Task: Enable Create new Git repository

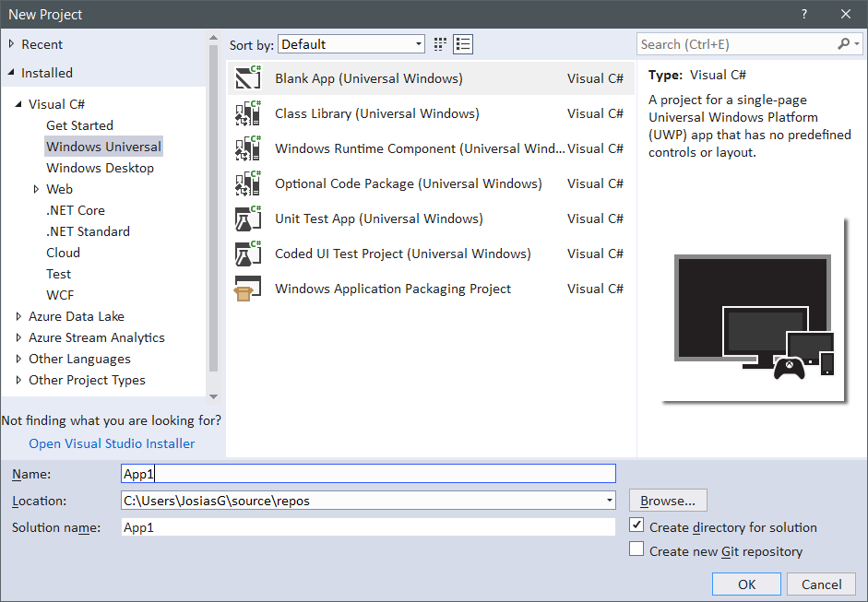Action: click(636, 548)
